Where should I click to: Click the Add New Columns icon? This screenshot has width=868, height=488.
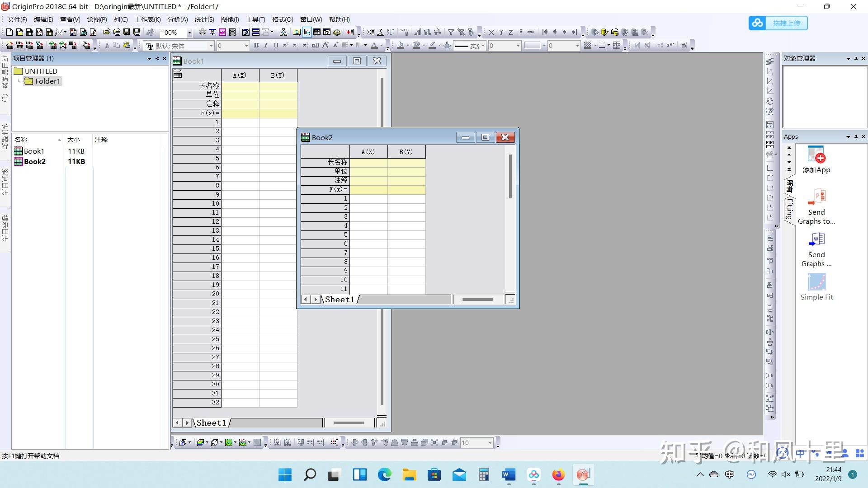(x=350, y=32)
